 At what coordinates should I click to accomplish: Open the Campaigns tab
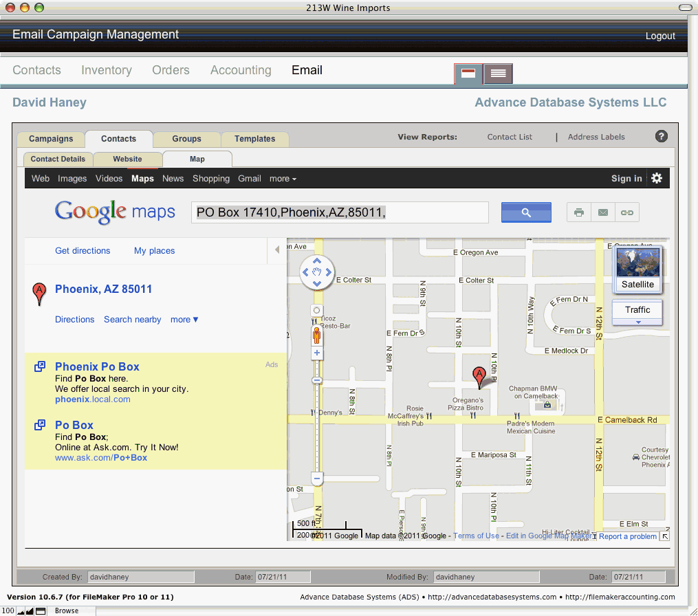[51, 138]
